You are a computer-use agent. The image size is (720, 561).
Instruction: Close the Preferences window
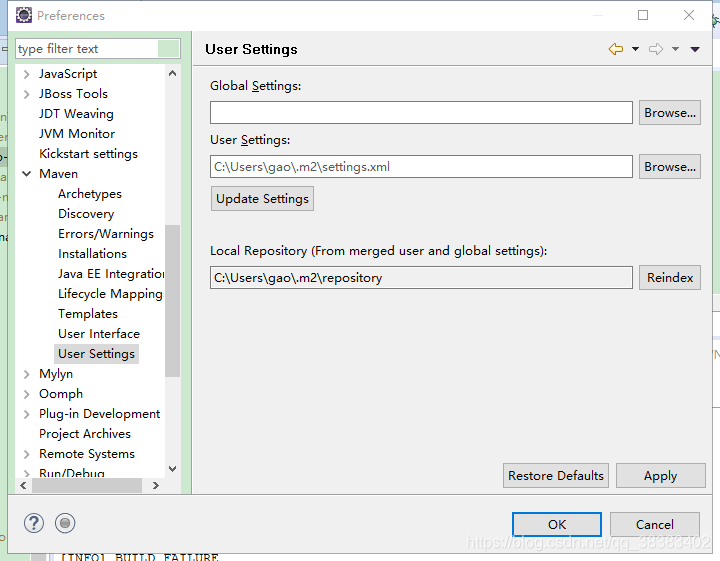pos(689,15)
